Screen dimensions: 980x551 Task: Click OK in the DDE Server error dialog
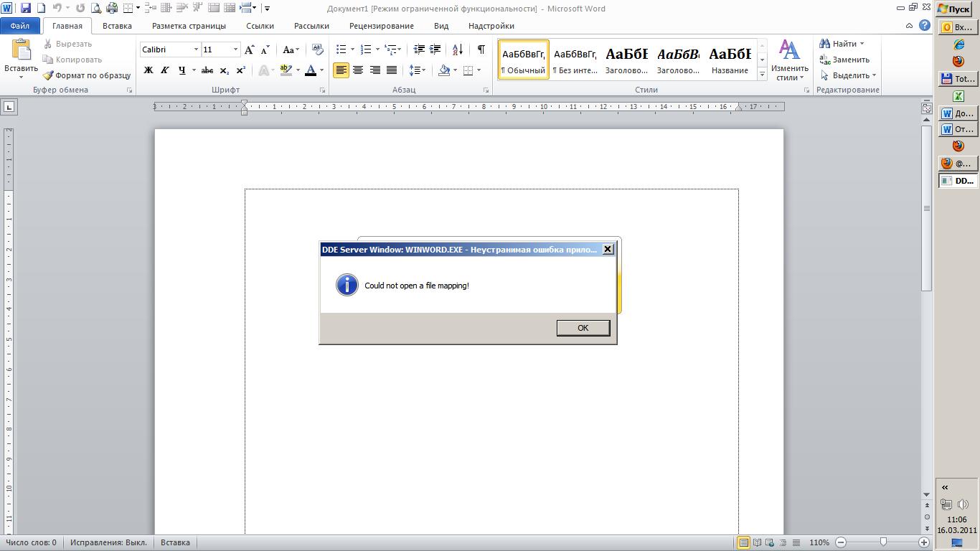click(583, 328)
